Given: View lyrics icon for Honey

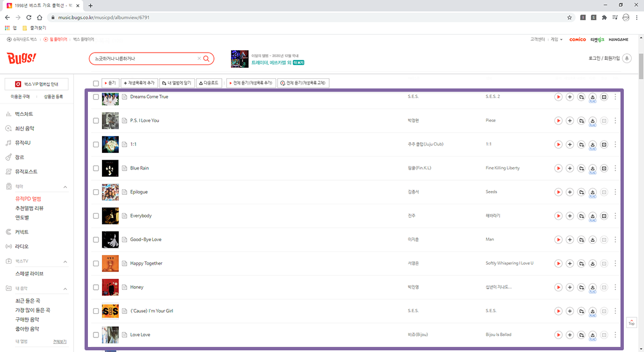Looking at the screenshot, I should click(124, 287).
